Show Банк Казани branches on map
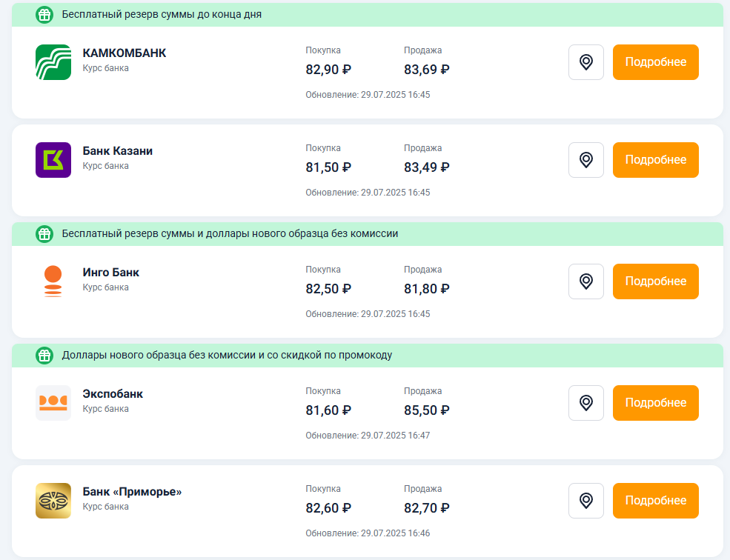This screenshot has height=560, width=730. tap(585, 160)
